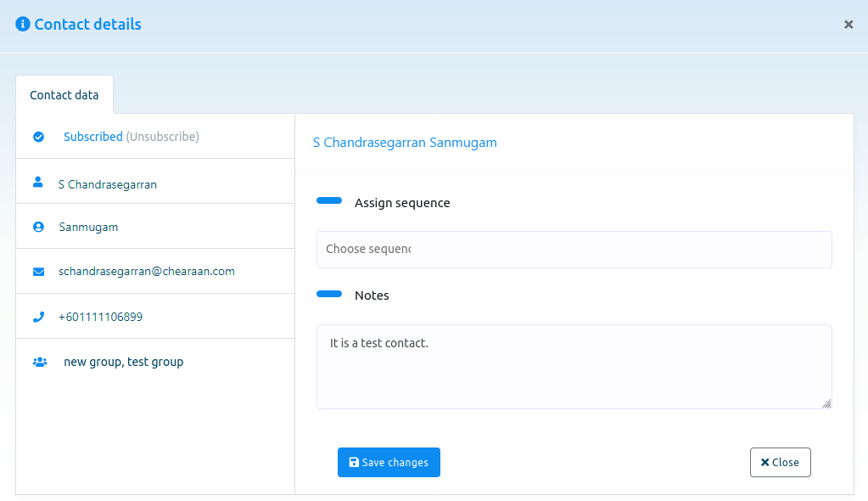The image size is (868, 501).
Task: Click the groups people icon
Action: coord(40,362)
